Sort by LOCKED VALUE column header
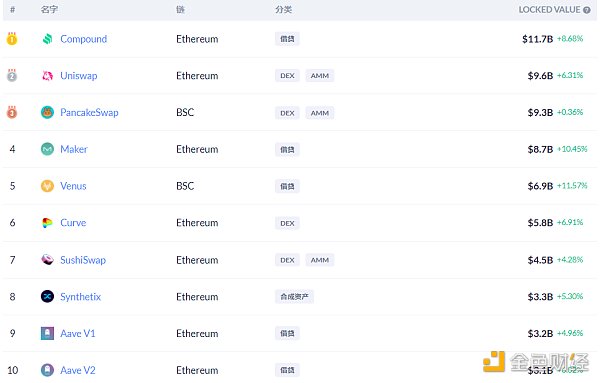Viewport: 600px width, 383px height. click(549, 10)
